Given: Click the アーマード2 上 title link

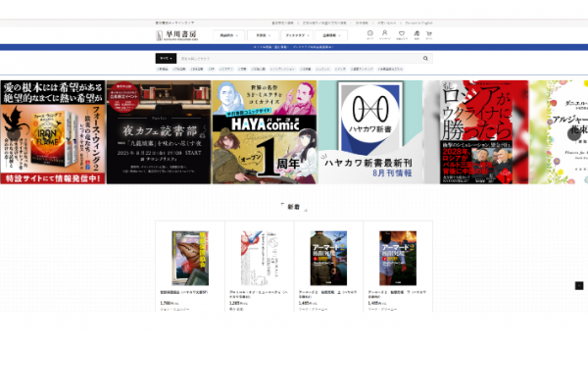Looking at the screenshot, I should [x=327, y=294].
